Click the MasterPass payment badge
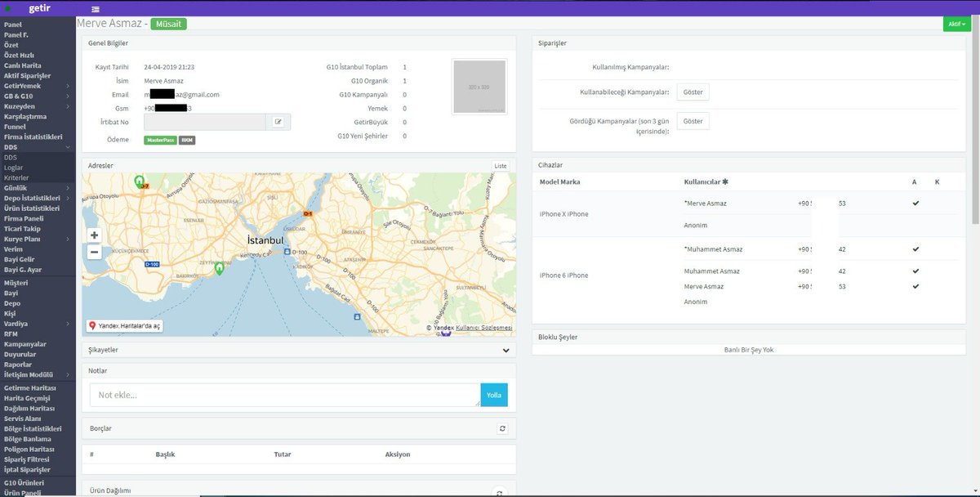Viewport: 980px width, 497px height. click(x=160, y=140)
